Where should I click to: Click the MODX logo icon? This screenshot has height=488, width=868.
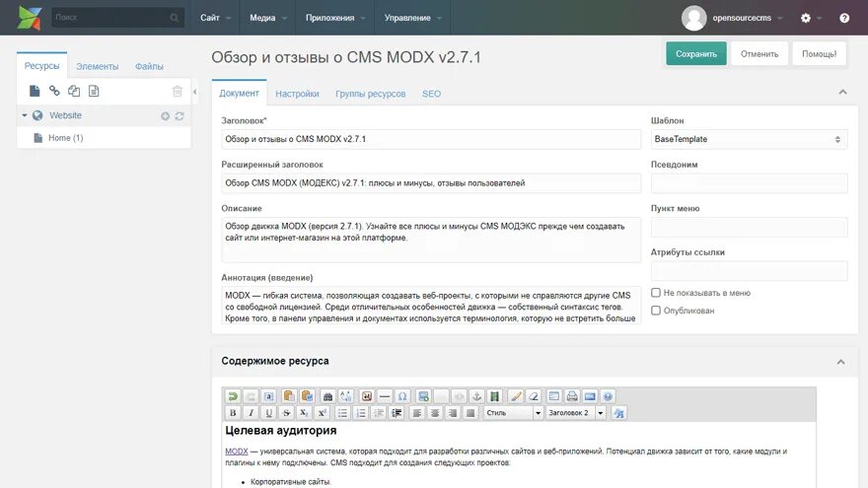[30, 18]
